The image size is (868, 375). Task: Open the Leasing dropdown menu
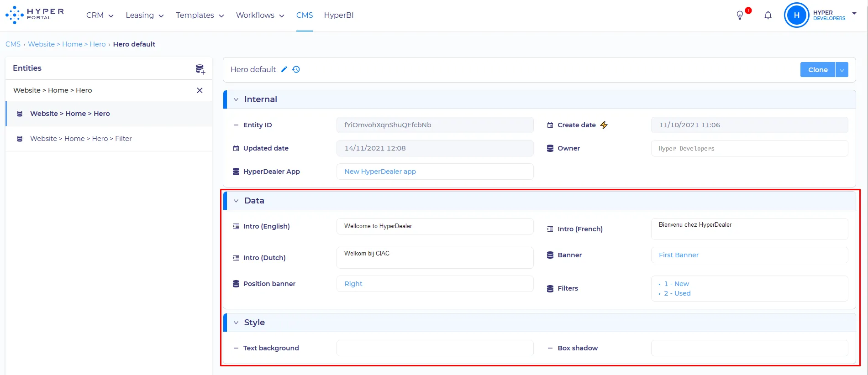click(x=145, y=16)
